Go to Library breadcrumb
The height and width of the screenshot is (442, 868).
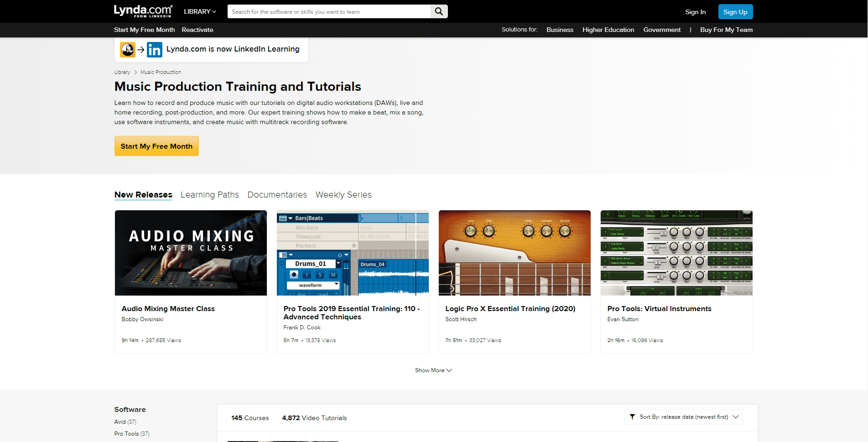point(122,72)
